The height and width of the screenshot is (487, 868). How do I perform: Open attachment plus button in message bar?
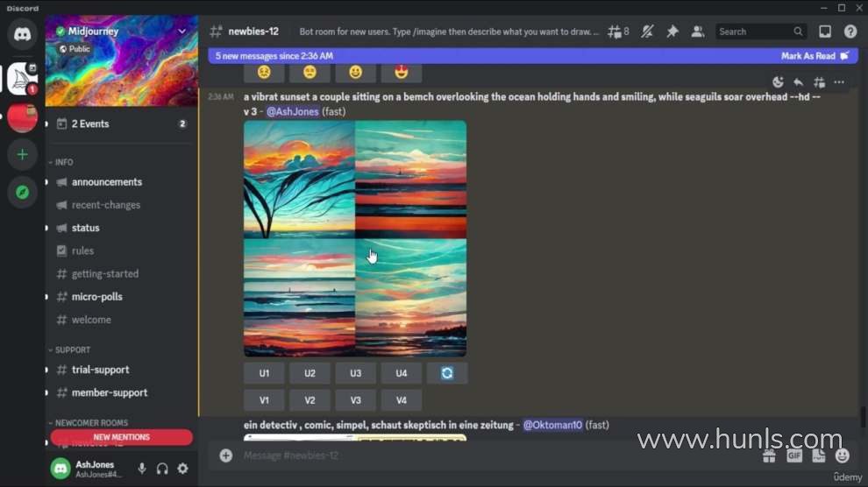click(x=226, y=455)
